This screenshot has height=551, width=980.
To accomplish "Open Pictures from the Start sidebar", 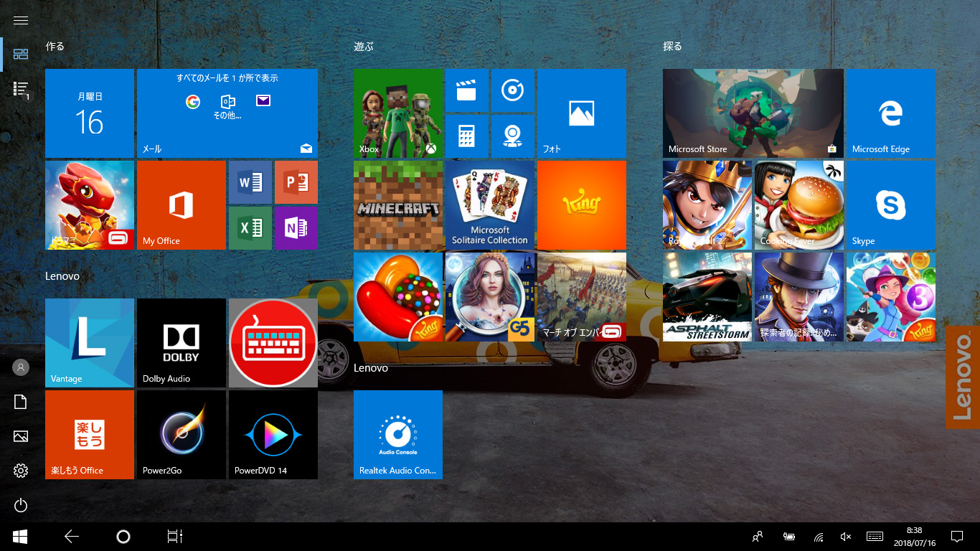I will pyautogui.click(x=21, y=436).
